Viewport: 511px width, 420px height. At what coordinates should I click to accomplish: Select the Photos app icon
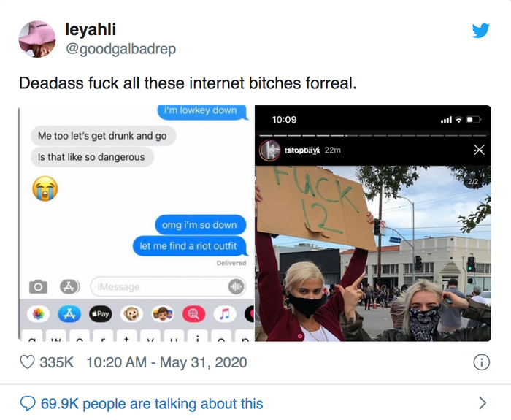38,314
